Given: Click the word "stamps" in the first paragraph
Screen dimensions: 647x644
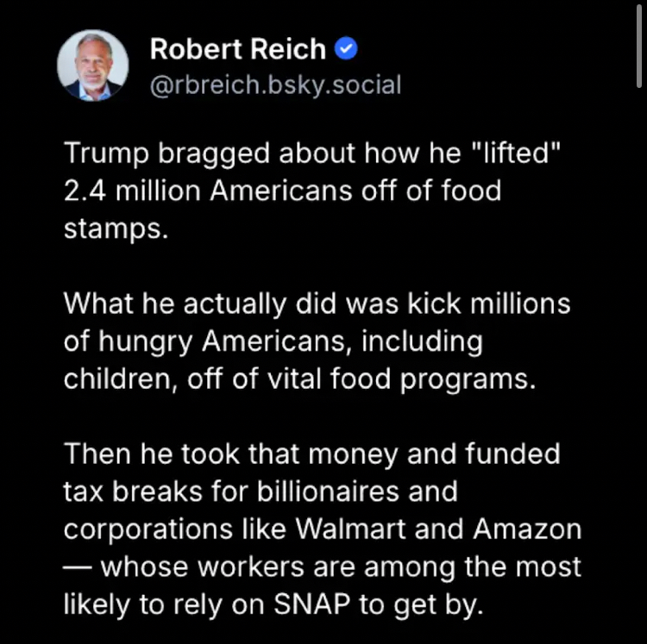Looking at the screenshot, I should click(x=111, y=227).
